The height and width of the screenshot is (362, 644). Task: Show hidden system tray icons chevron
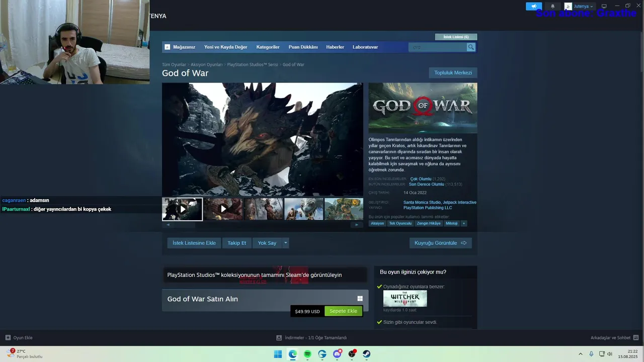580,354
